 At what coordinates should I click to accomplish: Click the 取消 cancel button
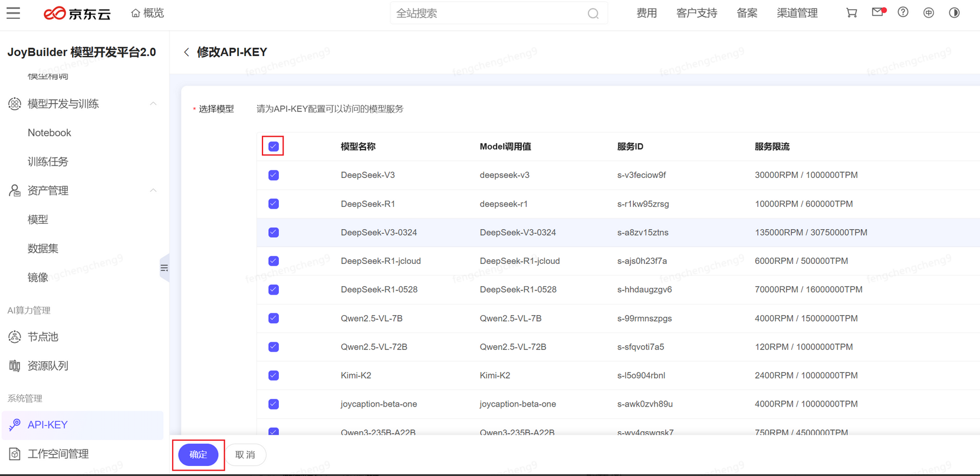click(245, 455)
